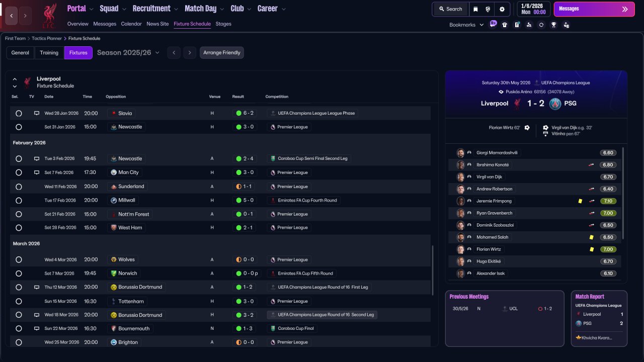Go to the previous season with left arrow

coord(174,53)
